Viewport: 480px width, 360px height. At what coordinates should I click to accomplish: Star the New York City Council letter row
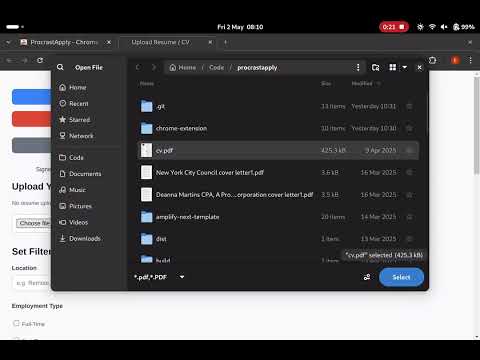click(409, 172)
